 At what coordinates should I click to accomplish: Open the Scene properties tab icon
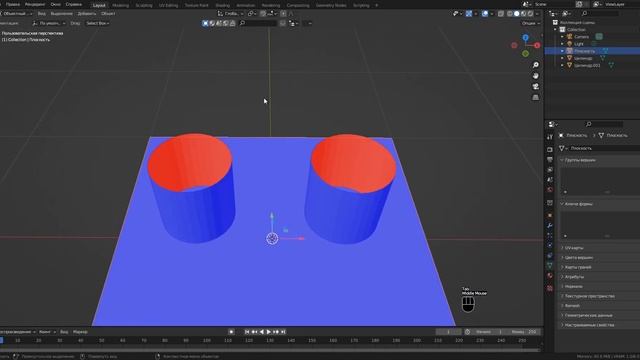tap(550, 180)
